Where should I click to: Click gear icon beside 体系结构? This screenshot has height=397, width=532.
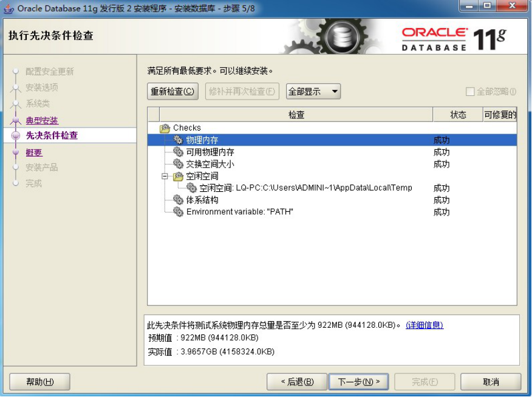click(178, 200)
